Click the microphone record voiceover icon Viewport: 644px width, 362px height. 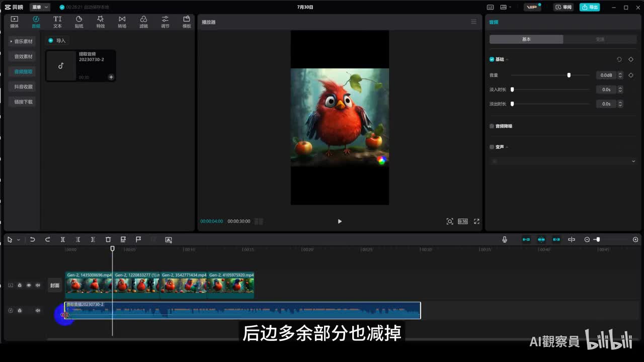(505, 240)
